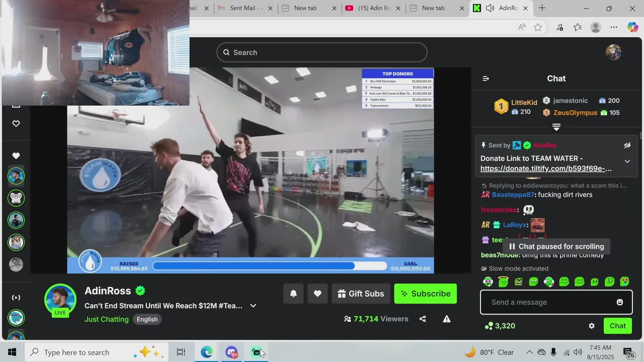The height and width of the screenshot is (362, 644).
Task: Report the stream via the warning triangle
Action: [447, 319]
